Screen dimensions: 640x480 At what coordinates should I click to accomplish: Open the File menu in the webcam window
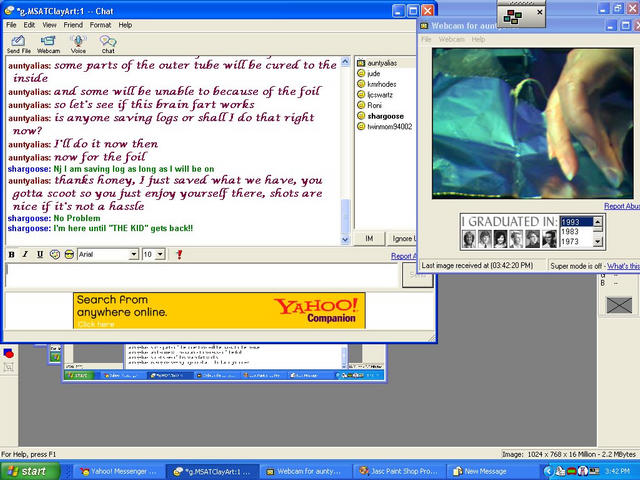pos(426,40)
